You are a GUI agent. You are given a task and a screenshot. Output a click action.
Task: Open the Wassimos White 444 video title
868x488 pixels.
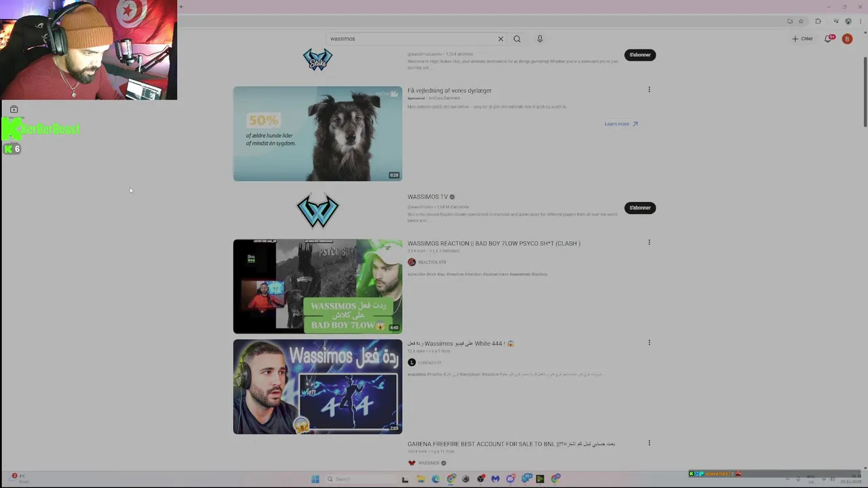coord(461,344)
